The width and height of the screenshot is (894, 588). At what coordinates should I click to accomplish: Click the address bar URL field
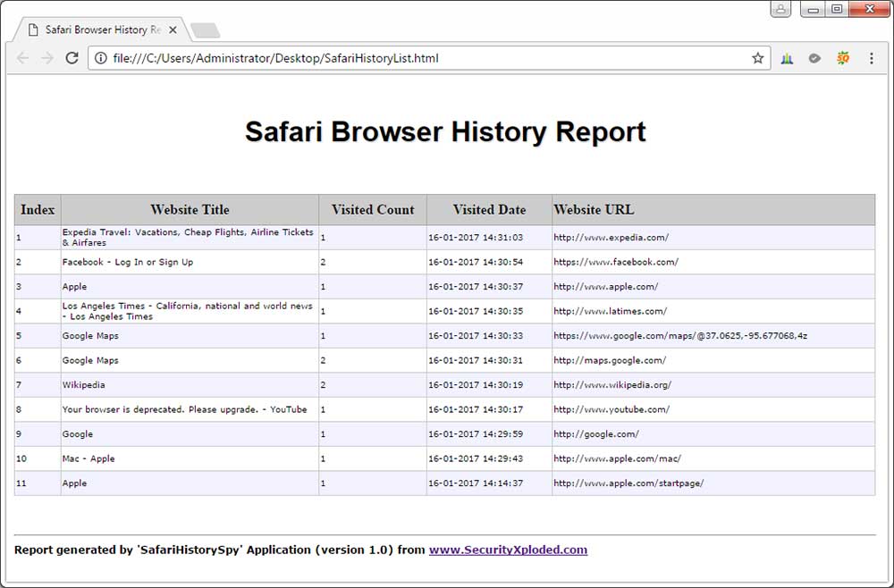[420, 58]
